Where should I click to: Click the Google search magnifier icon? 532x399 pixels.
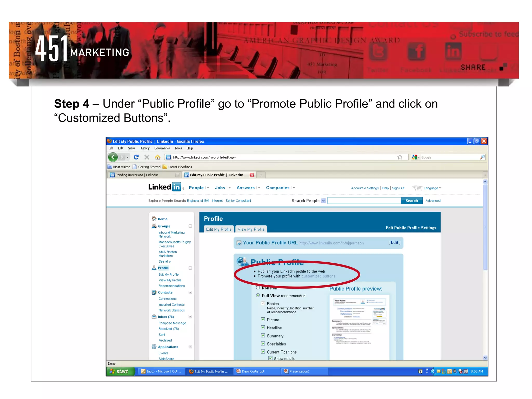482,157
